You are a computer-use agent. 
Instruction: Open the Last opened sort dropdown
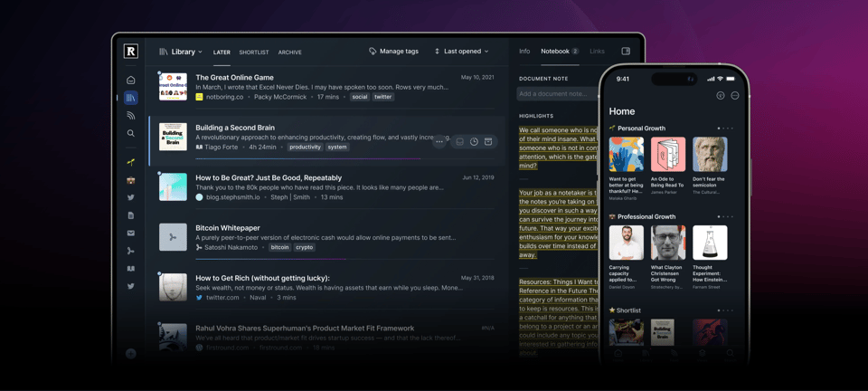[461, 51]
